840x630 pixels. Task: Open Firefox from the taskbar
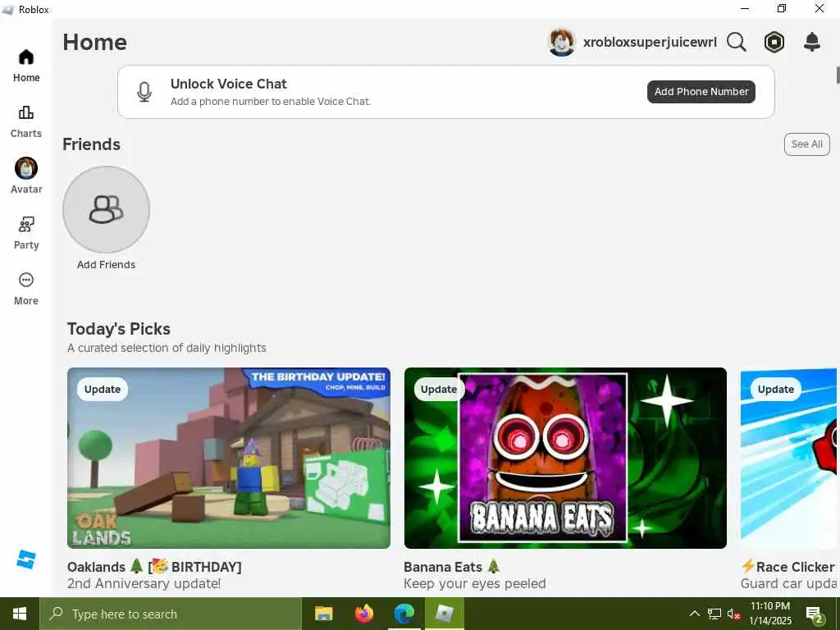tap(363, 614)
